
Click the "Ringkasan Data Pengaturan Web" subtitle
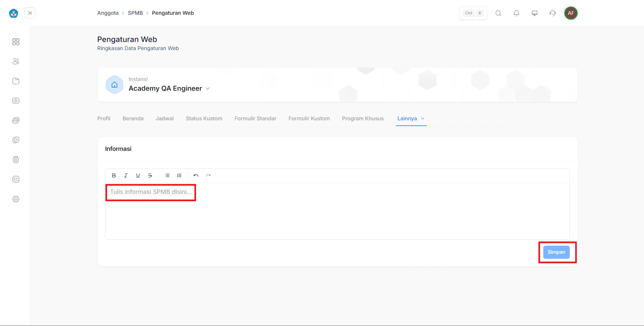pos(138,48)
